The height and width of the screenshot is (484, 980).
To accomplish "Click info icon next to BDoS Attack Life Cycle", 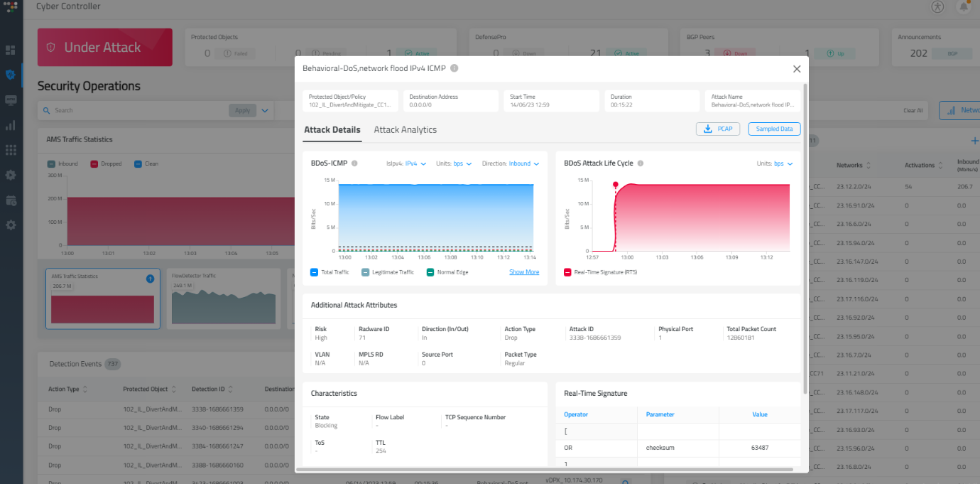I will point(640,163).
